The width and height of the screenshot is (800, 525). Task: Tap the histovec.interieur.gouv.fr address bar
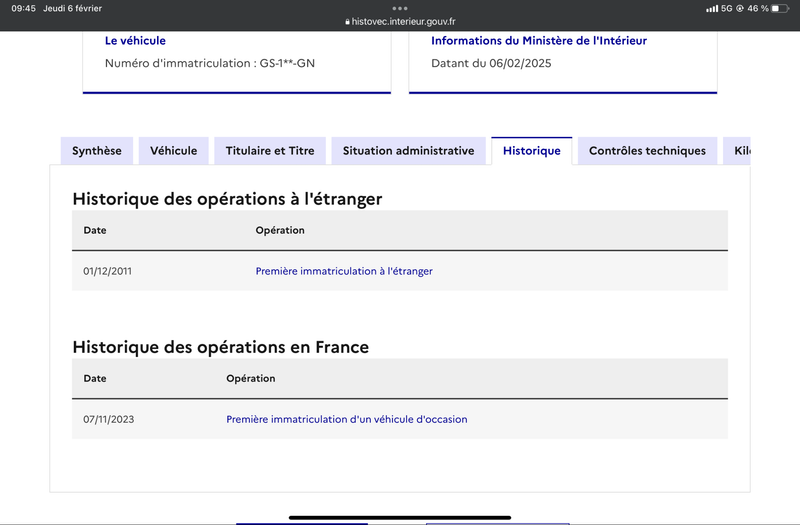pyautogui.click(x=400, y=21)
